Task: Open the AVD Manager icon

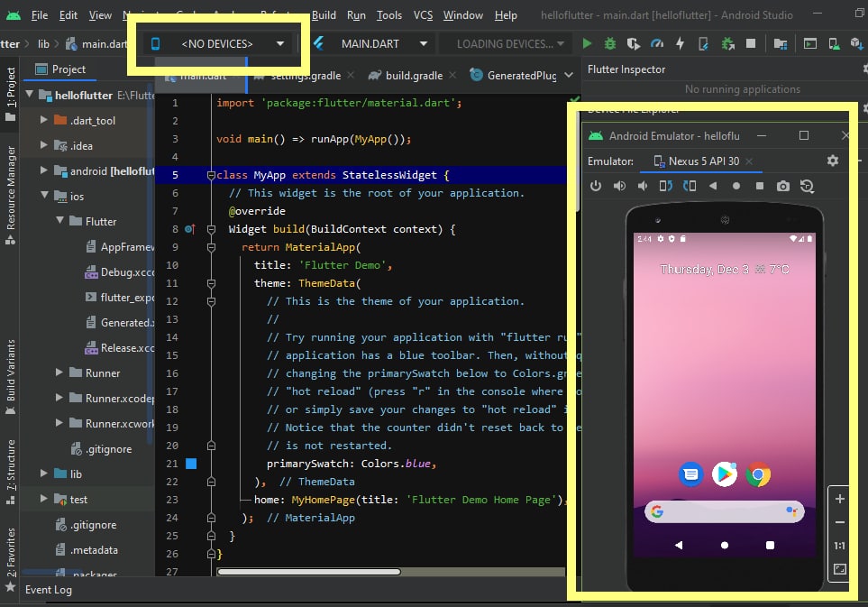Action: tap(834, 43)
